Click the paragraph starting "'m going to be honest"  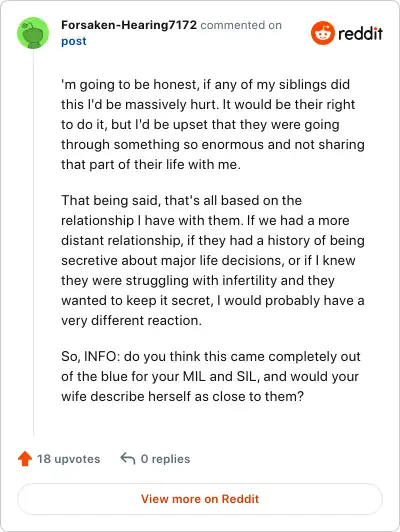click(213, 125)
